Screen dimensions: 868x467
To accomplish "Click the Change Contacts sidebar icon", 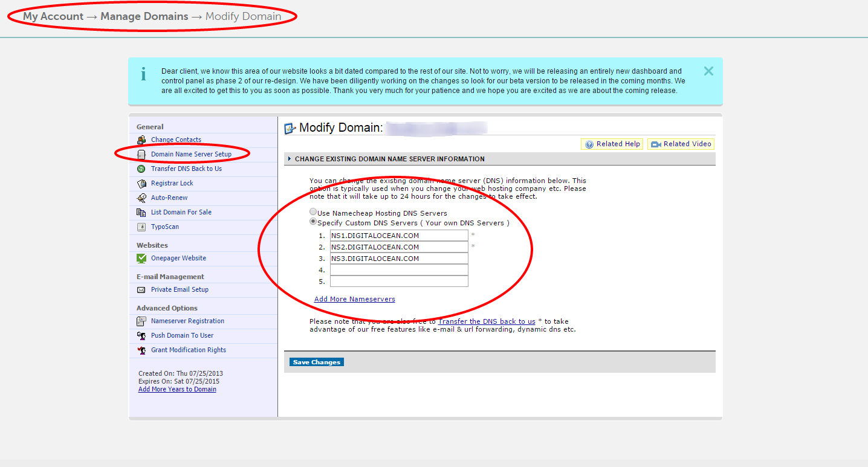I will point(141,140).
